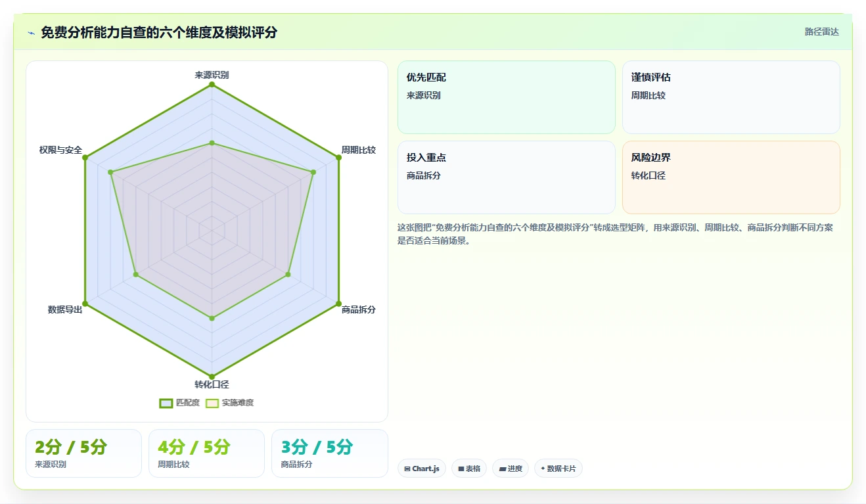866x504 pixels.
Task: Click the 权限与安全 axis label on radar
Action: [x=60, y=150]
